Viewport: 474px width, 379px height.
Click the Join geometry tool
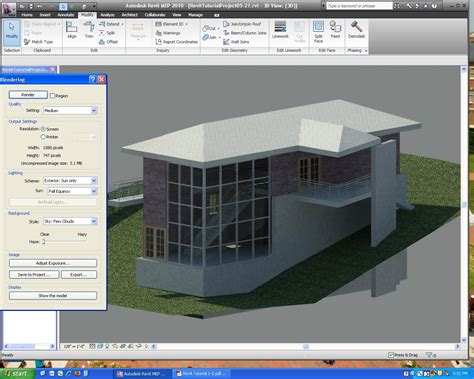click(210, 37)
